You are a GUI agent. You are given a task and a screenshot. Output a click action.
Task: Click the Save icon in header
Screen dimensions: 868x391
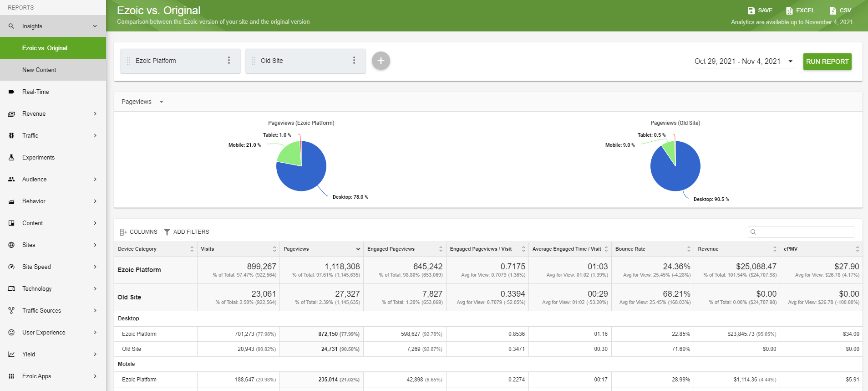tap(751, 10)
